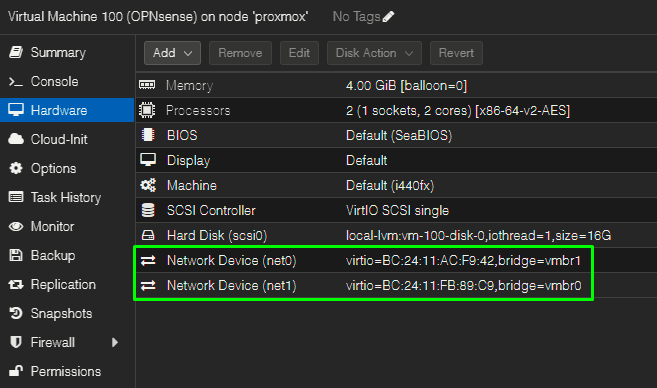
Task: Click the Options gear icon
Action: [16, 168]
